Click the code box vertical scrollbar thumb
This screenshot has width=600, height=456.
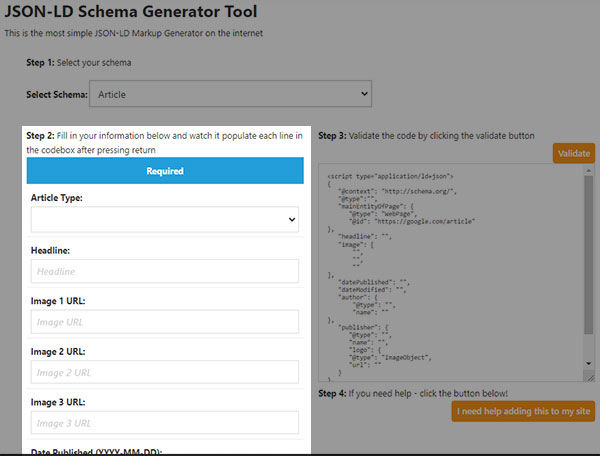click(589, 255)
